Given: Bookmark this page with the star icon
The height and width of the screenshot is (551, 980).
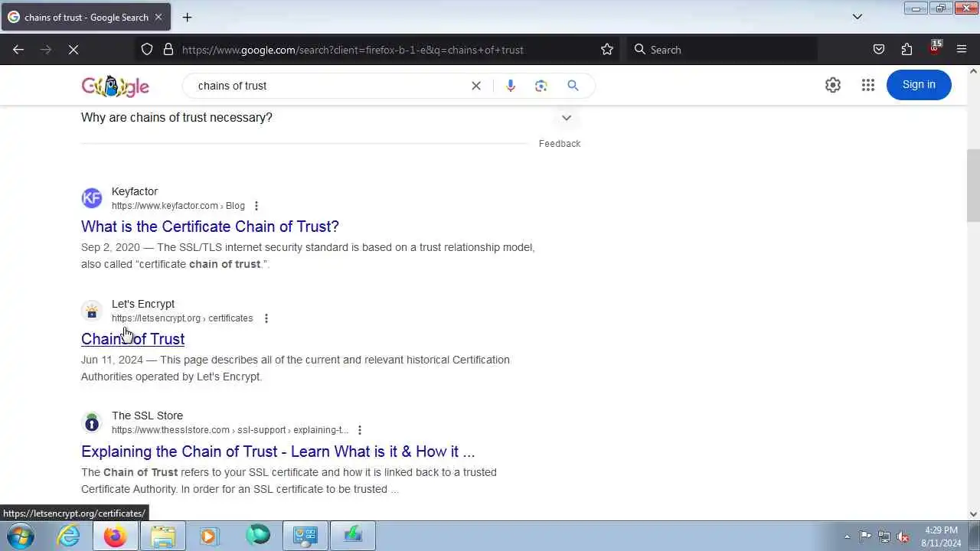Looking at the screenshot, I should (x=607, y=50).
